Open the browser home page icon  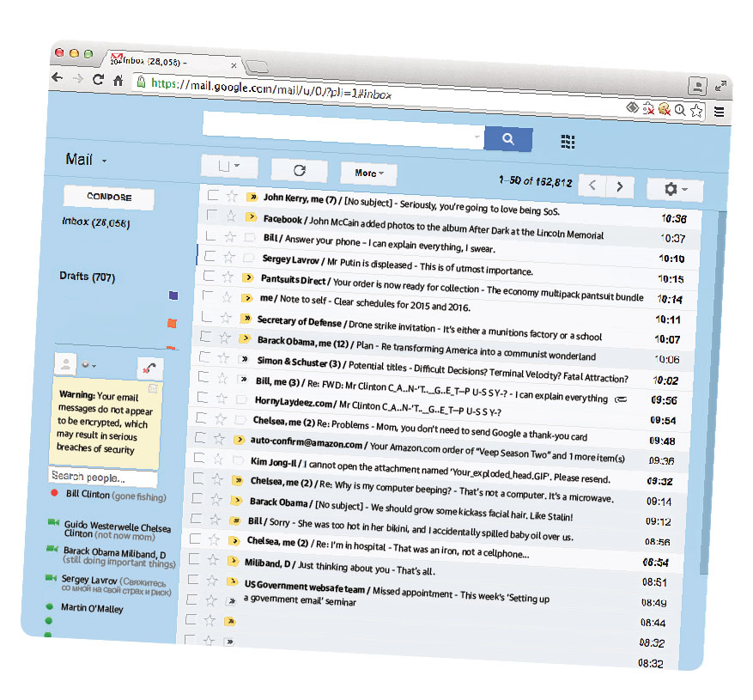(x=118, y=80)
